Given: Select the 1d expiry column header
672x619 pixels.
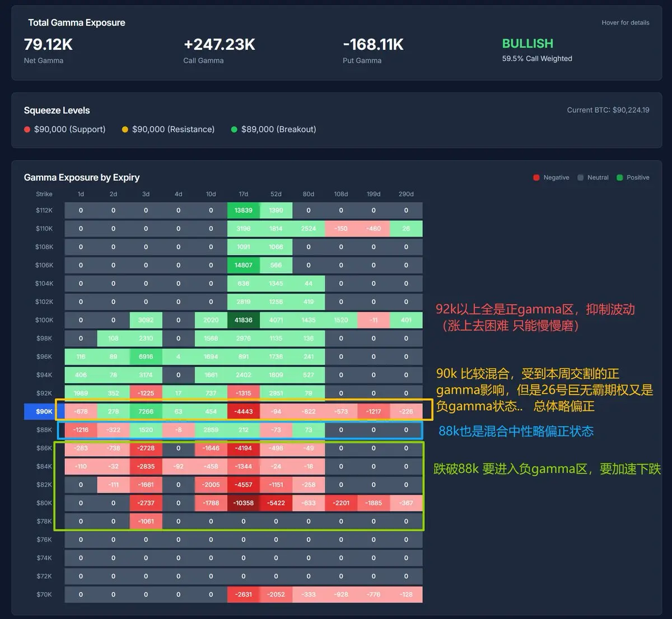Looking at the screenshot, I should point(81,194).
